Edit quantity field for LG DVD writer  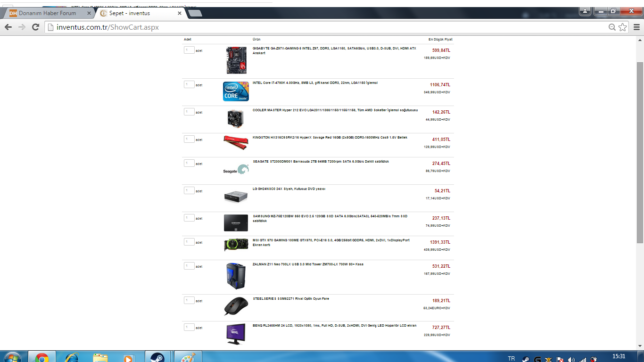pyautogui.click(x=189, y=190)
